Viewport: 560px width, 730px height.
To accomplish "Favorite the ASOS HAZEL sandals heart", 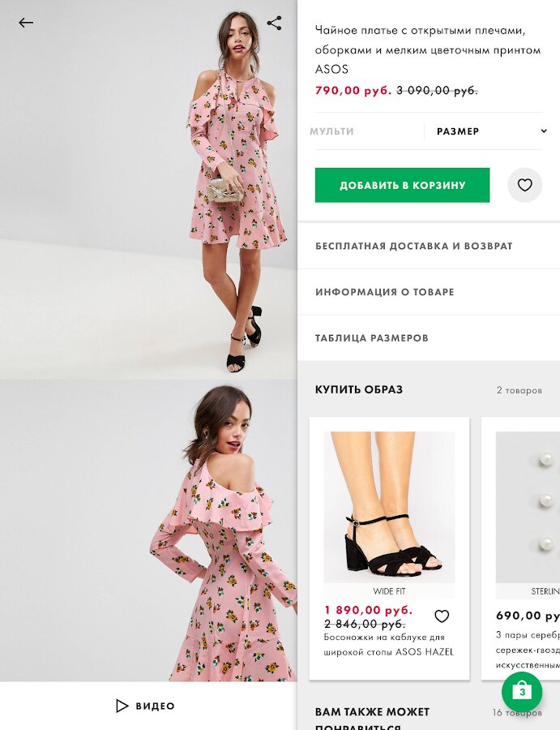I will [442, 616].
